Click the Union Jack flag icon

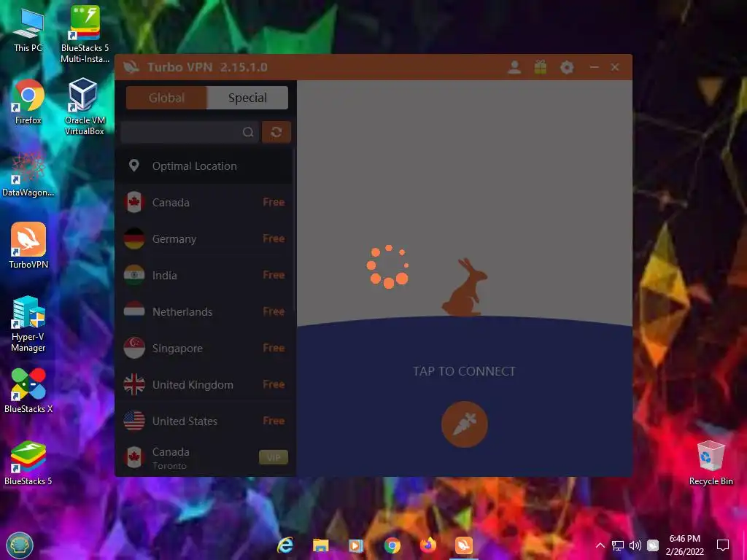pyautogui.click(x=134, y=384)
